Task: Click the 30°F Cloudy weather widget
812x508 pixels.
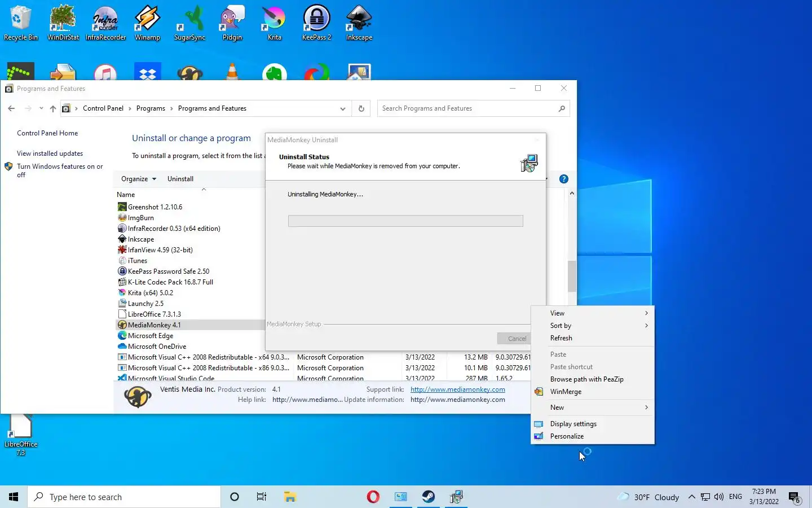Action: click(x=648, y=497)
